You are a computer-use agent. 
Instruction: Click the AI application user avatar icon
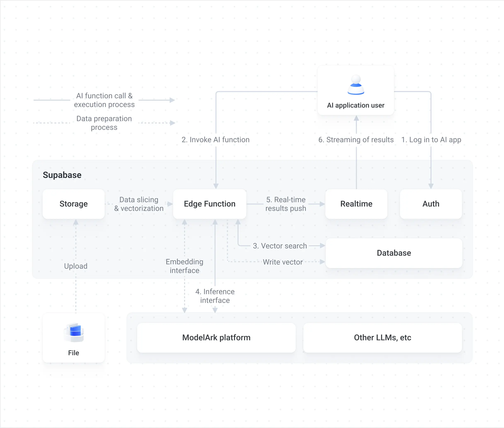pyautogui.click(x=356, y=85)
